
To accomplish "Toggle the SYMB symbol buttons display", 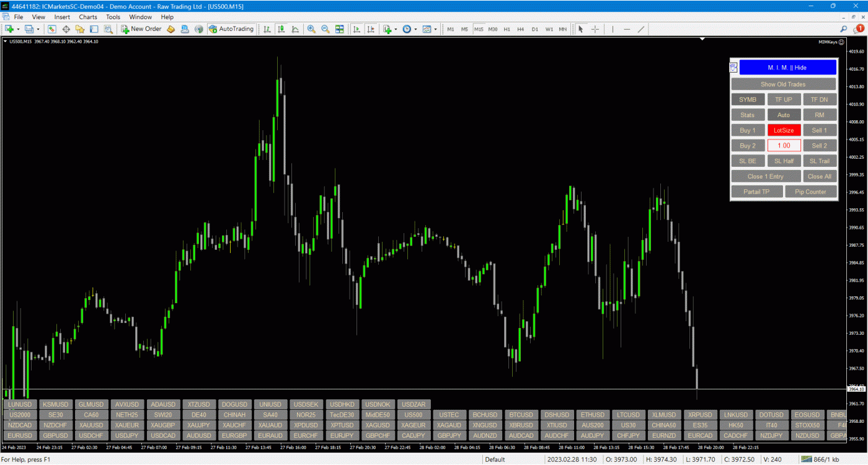I will [x=747, y=100].
